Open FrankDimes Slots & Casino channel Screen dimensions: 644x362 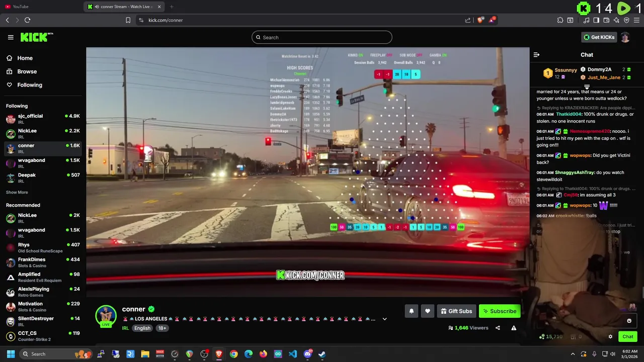(43, 262)
